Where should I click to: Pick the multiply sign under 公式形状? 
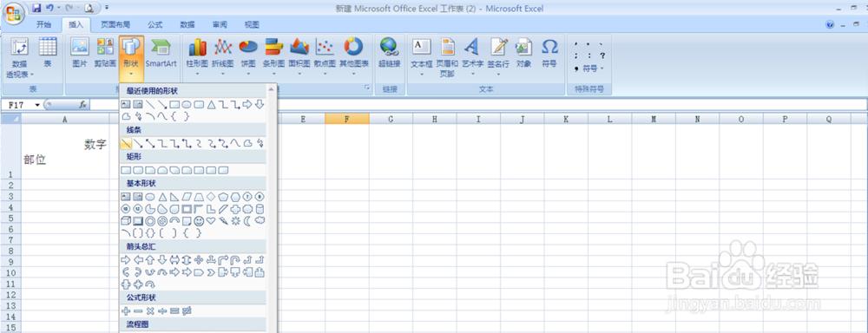coord(150,310)
